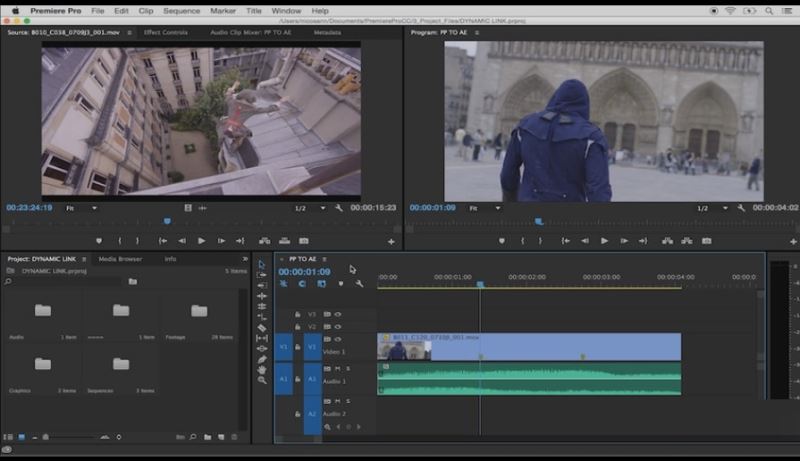This screenshot has width=800, height=461.
Task: Open the Footage bin folder
Action: point(199,311)
